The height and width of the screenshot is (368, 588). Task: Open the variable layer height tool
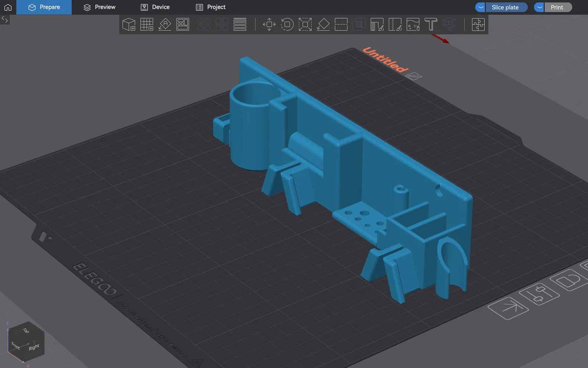click(240, 25)
